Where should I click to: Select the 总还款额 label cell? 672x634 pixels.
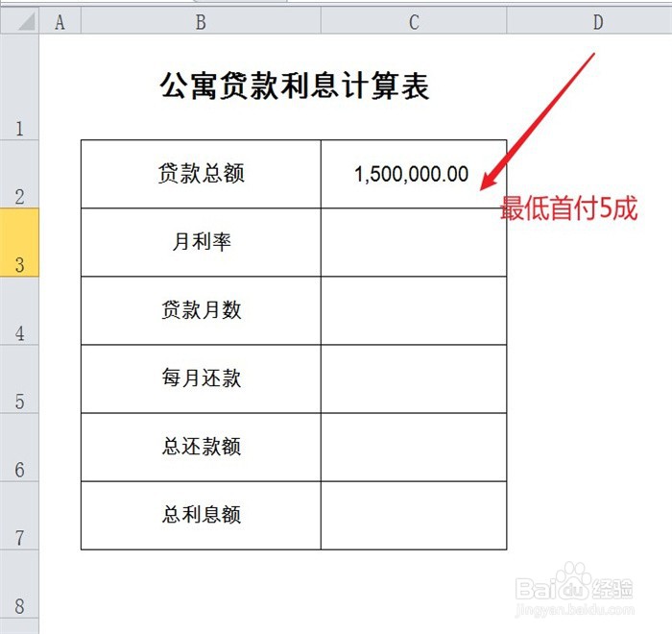(201, 448)
